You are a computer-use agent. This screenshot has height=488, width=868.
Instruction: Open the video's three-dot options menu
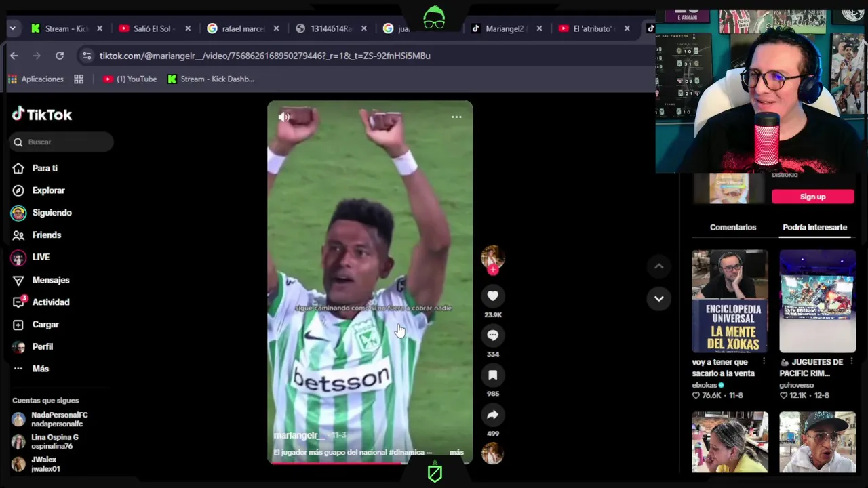(456, 117)
